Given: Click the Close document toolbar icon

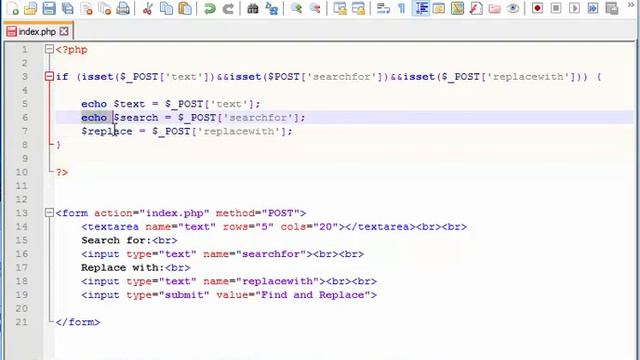Looking at the screenshot, I should (x=86, y=8).
